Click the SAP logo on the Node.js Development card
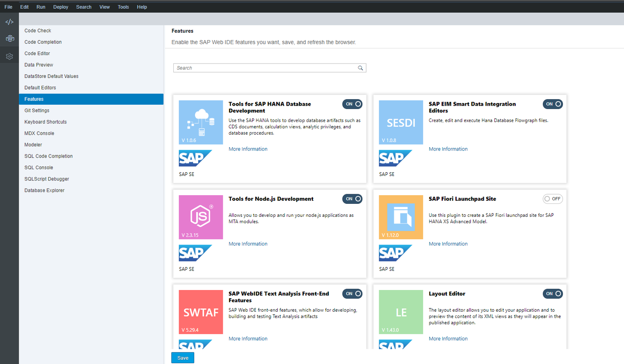This screenshot has width=624, height=364. click(x=195, y=253)
